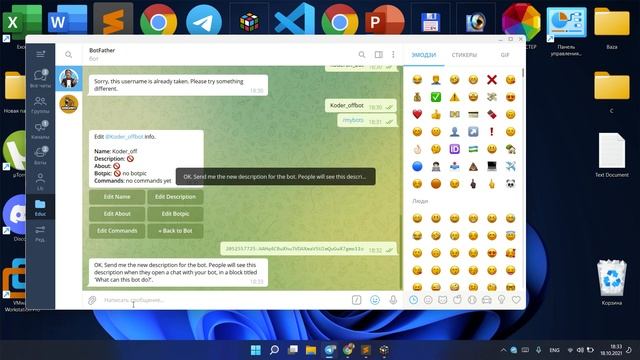The height and width of the screenshot is (360, 640).
Task: Click the 'Edit Name' bot button
Action: (117, 197)
